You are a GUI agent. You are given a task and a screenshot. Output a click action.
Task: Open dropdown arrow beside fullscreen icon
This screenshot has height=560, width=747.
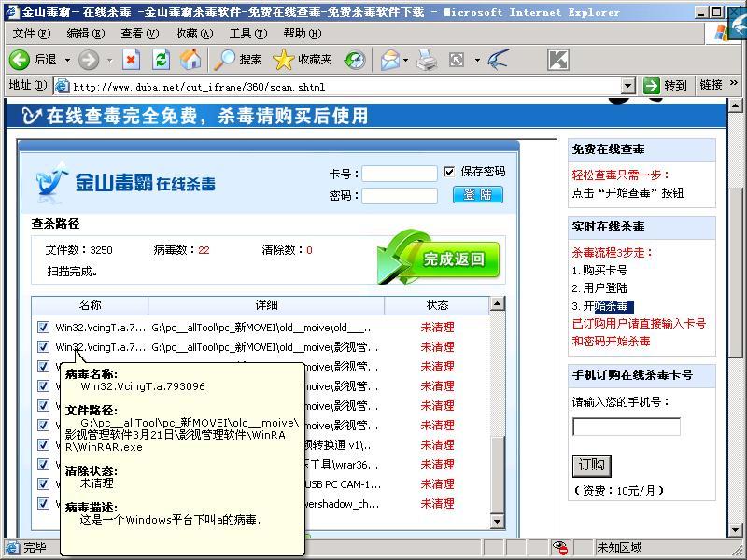(x=477, y=60)
